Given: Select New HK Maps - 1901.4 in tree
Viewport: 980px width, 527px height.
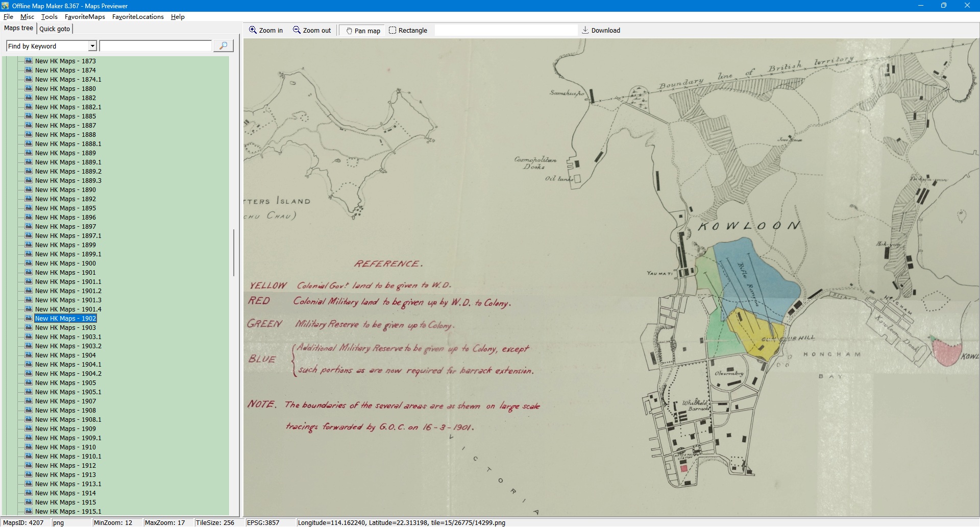Looking at the screenshot, I should pyautogui.click(x=68, y=309).
